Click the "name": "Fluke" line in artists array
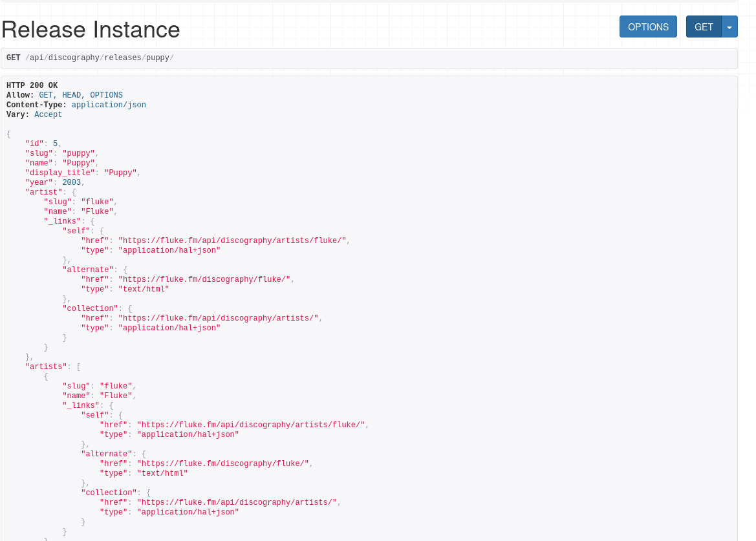The width and height of the screenshot is (756, 541). [100, 396]
